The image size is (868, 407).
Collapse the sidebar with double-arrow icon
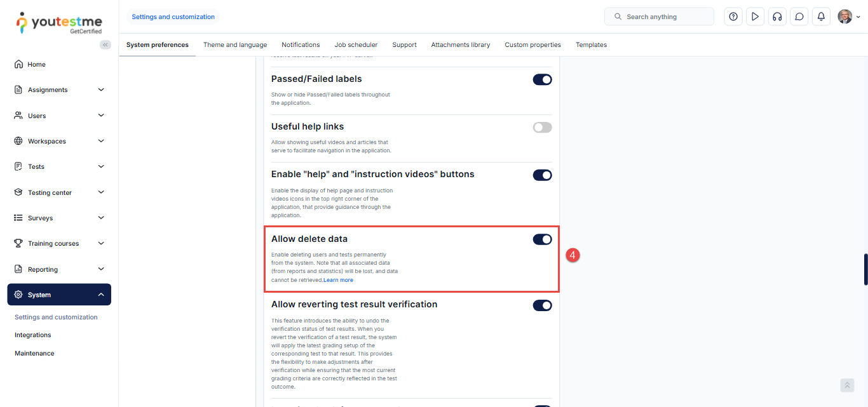105,44
